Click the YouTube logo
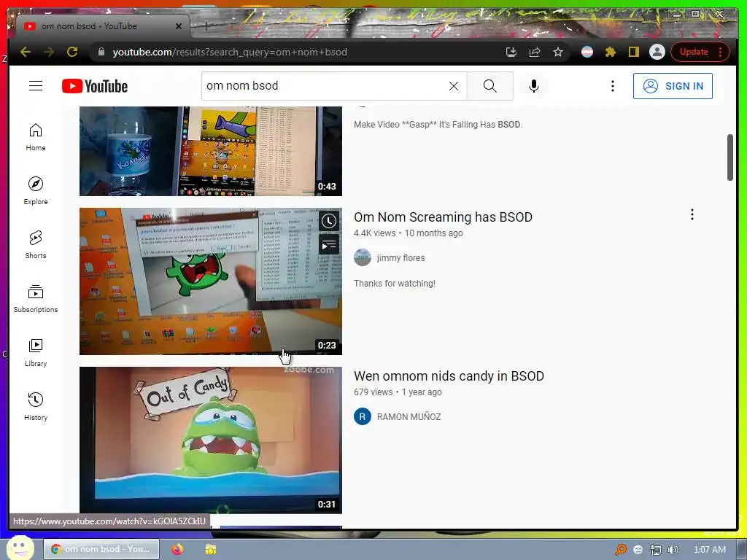 tap(95, 86)
